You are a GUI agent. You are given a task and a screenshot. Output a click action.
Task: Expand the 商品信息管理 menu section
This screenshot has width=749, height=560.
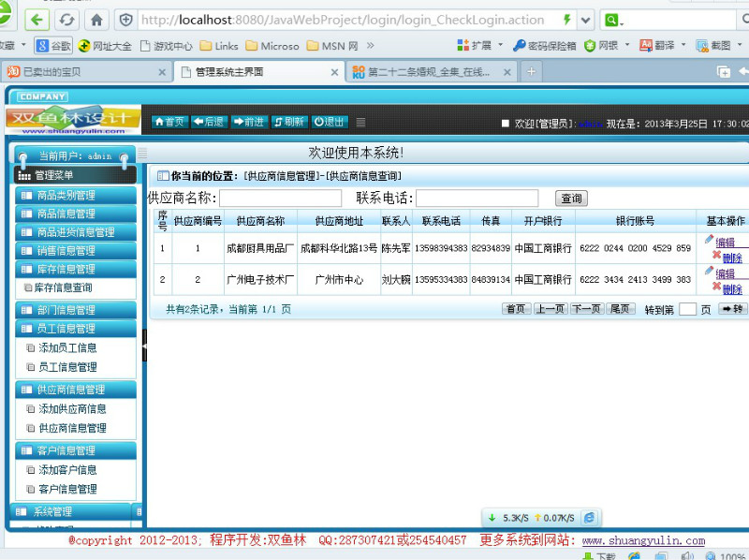point(76,214)
